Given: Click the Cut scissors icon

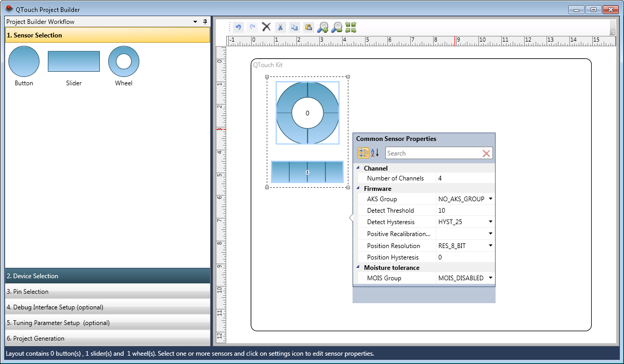Looking at the screenshot, I should (280, 27).
